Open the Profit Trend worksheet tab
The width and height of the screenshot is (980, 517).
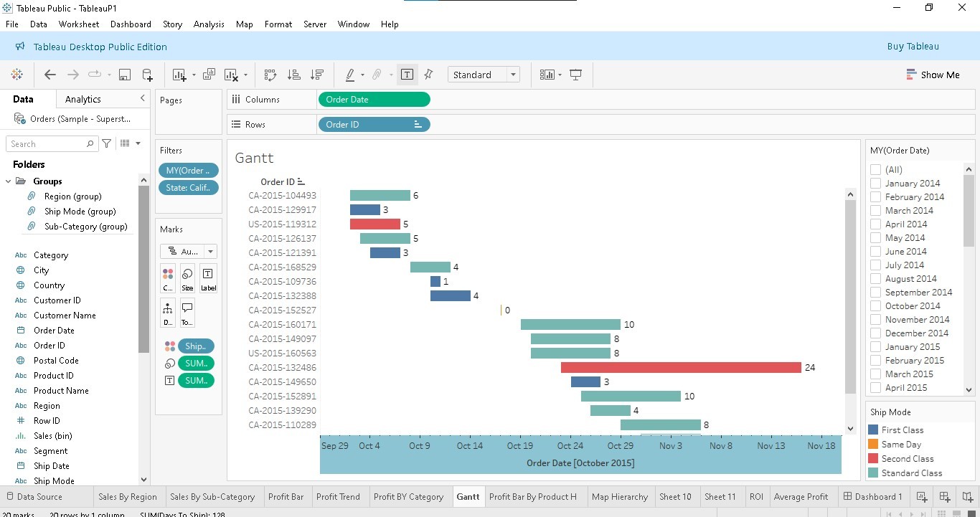339,496
